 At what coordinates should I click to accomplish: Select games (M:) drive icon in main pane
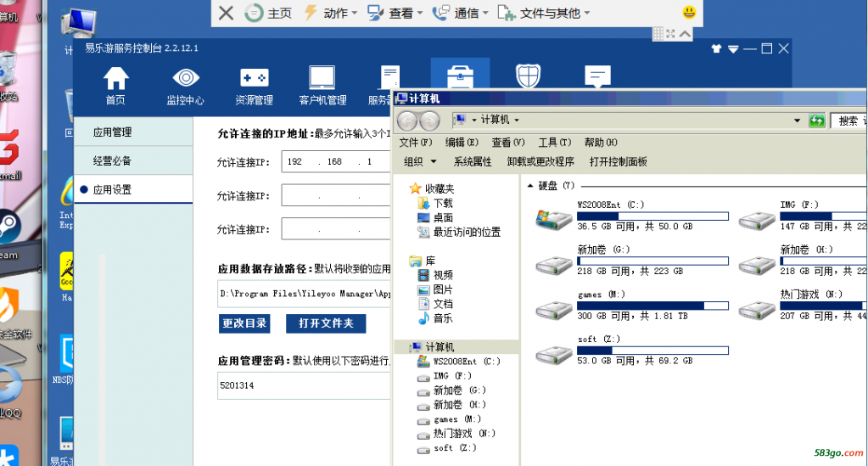pyautogui.click(x=554, y=309)
